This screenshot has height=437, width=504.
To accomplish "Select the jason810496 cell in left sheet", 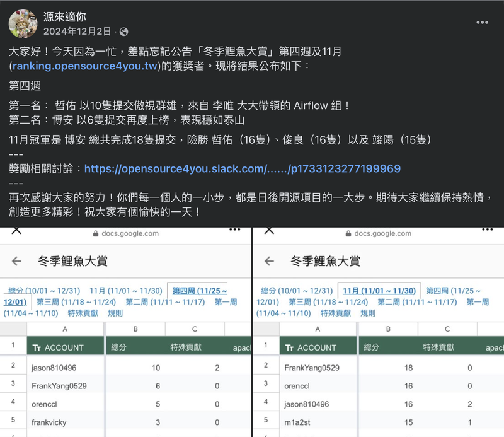I will click(x=66, y=368).
